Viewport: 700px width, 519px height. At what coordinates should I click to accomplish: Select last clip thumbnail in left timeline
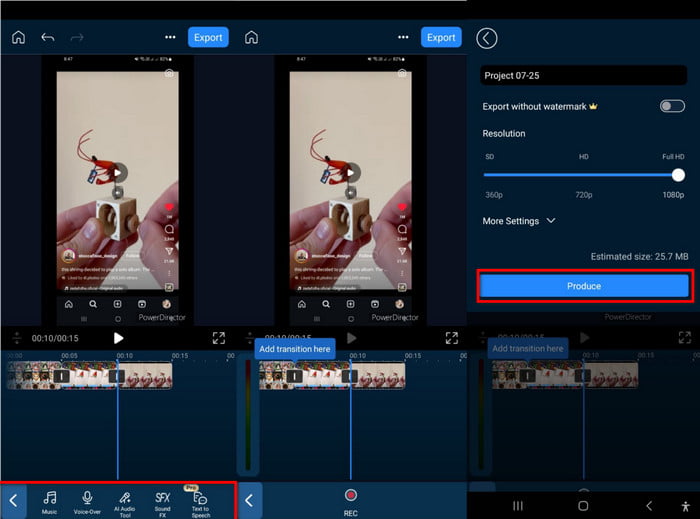coord(145,375)
